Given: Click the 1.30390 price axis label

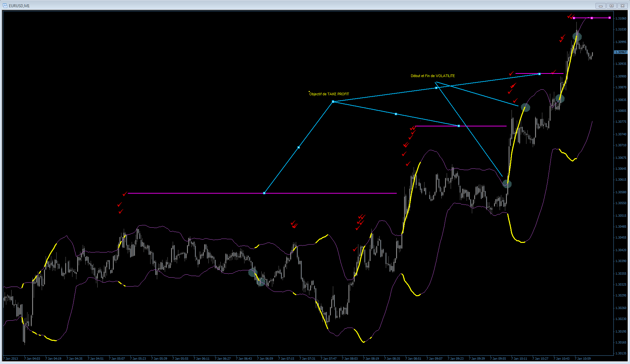Looking at the screenshot, I should (x=621, y=261).
